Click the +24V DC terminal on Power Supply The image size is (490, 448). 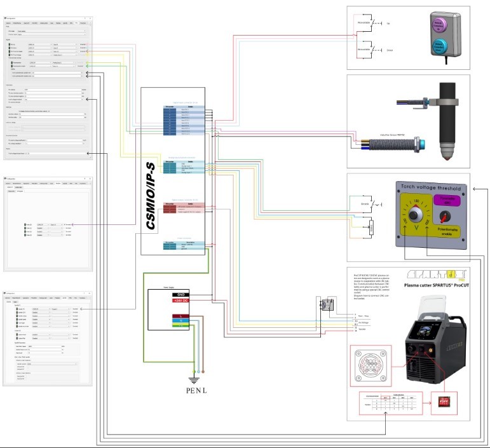(x=180, y=301)
